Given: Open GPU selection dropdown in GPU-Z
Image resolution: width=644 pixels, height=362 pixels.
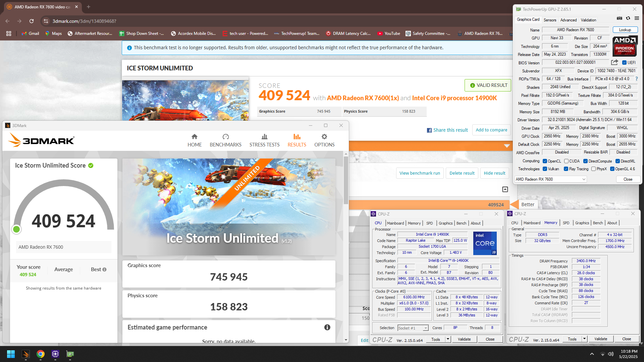Looking at the screenshot, I should (550, 179).
